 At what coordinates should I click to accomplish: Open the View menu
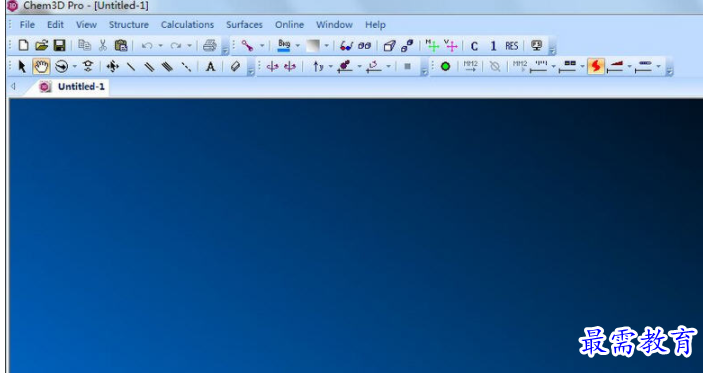(86, 25)
